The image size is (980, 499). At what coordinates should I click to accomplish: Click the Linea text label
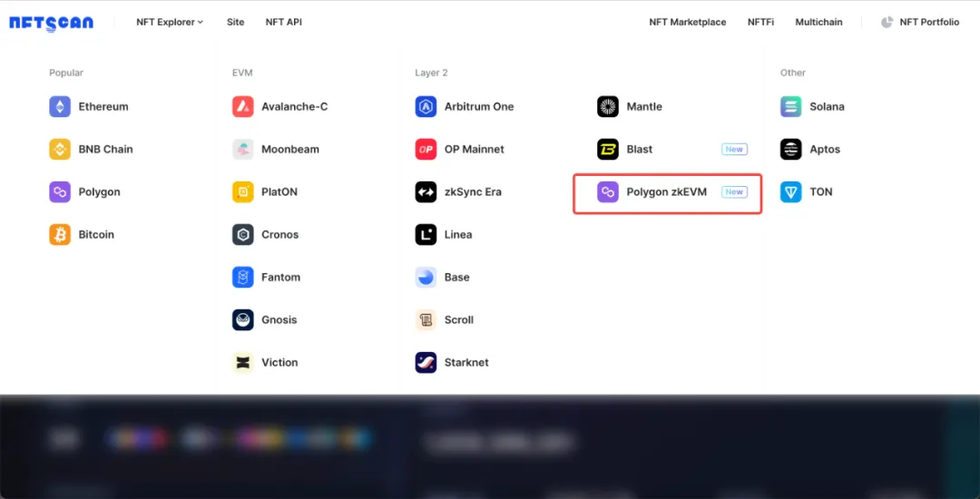point(458,235)
